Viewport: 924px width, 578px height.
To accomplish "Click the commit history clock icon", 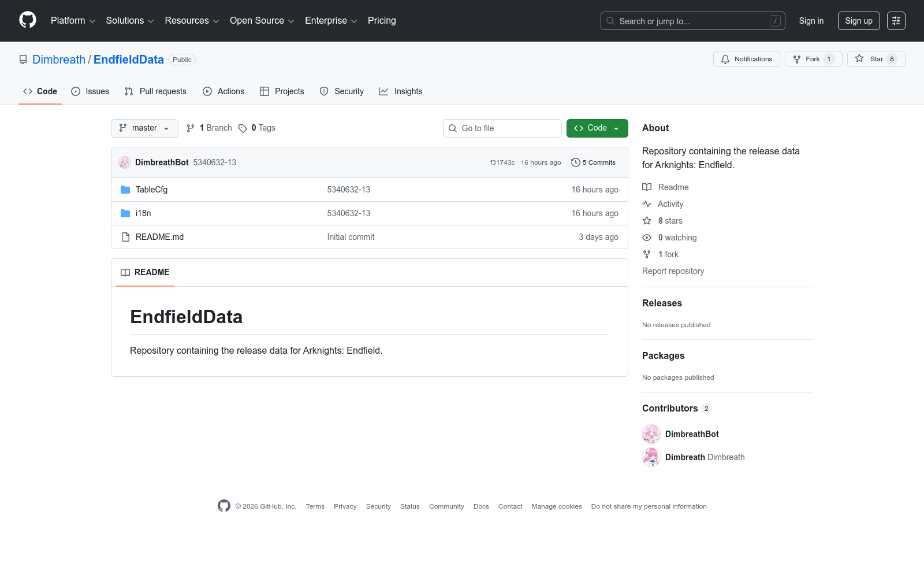I will [575, 162].
